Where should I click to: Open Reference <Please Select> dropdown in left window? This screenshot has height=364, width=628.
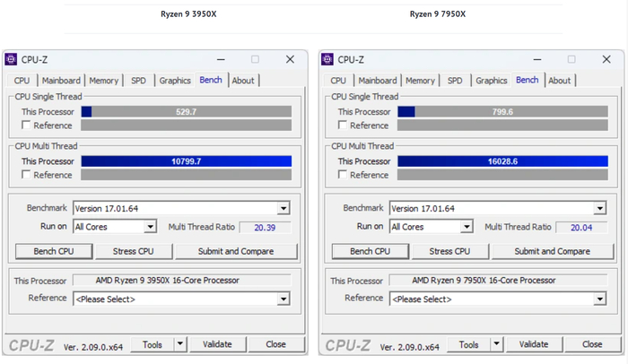point(283,299)
